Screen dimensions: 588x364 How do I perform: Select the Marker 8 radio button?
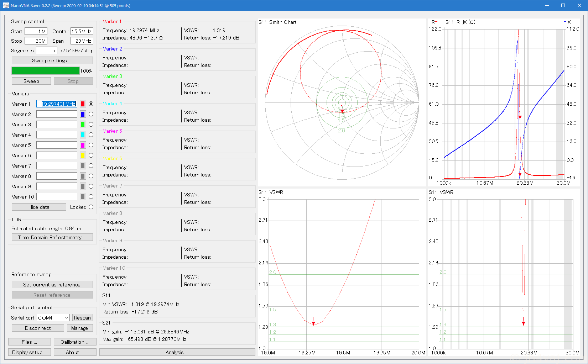(91, 176)
